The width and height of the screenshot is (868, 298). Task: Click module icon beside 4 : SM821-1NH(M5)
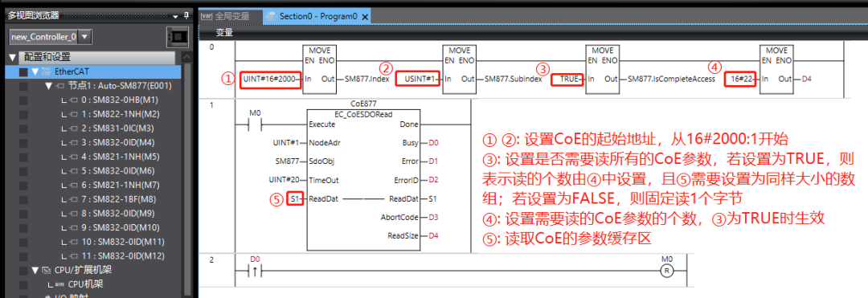click(74, 157)
